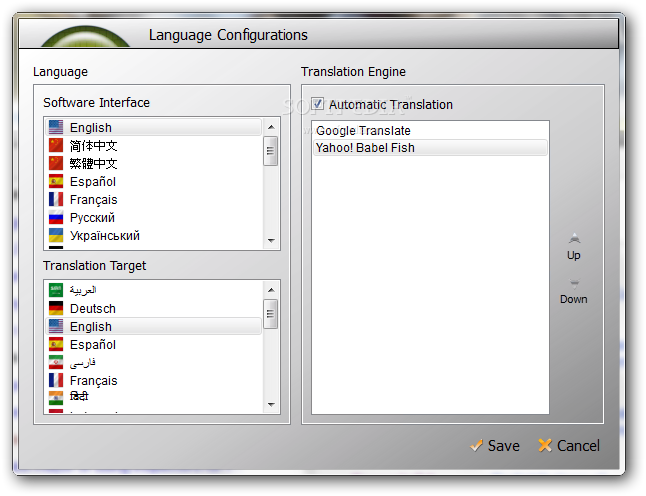This screenshot has width=646, height=496.
Task: Select فارسی as translation target
Action: point(153,363)
